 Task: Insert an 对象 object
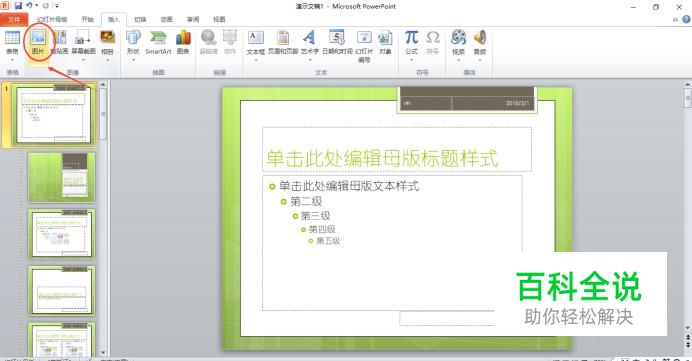pos(385,42)
